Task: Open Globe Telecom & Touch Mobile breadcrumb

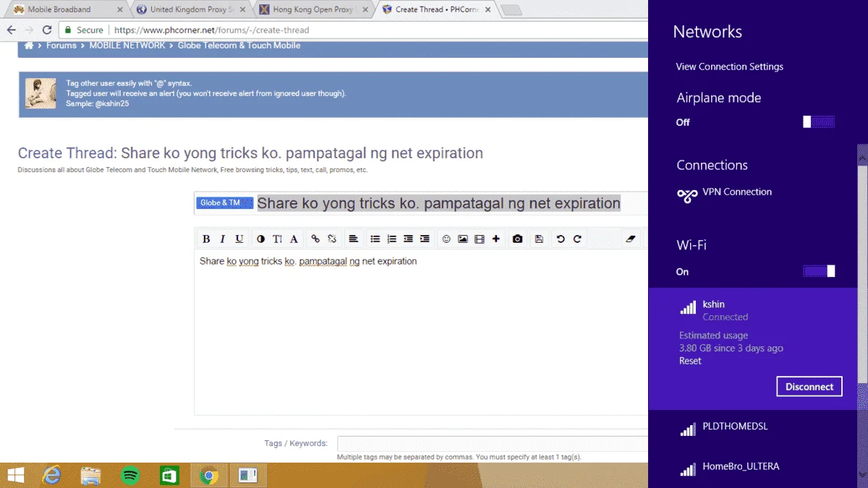Action: point(239,46)
